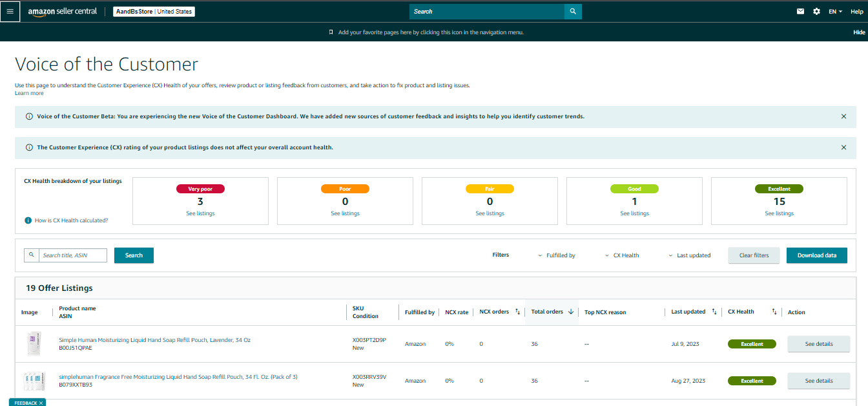The image size is (868, 406).
Task: Sort by Last updated column arrows
Action: point(714,312)
